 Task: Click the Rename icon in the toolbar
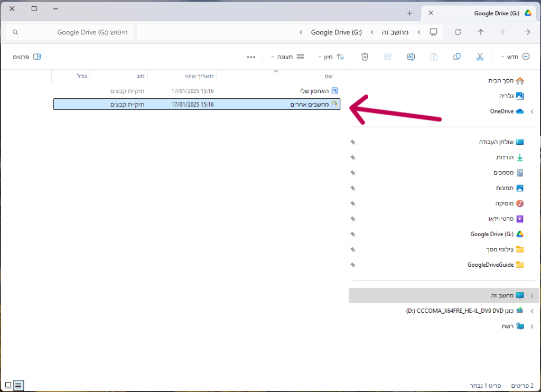point(411,57)
